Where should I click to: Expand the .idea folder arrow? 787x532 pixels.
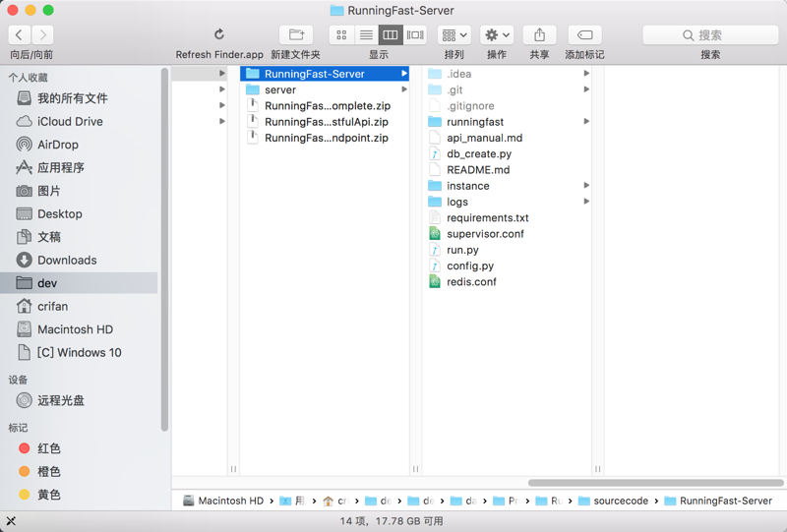[586, 74]
